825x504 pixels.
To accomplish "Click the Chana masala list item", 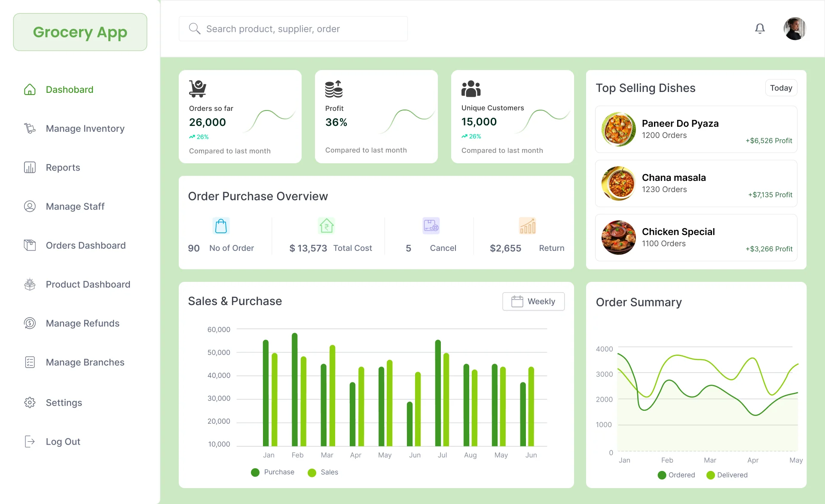I will (x=696, y=183).
